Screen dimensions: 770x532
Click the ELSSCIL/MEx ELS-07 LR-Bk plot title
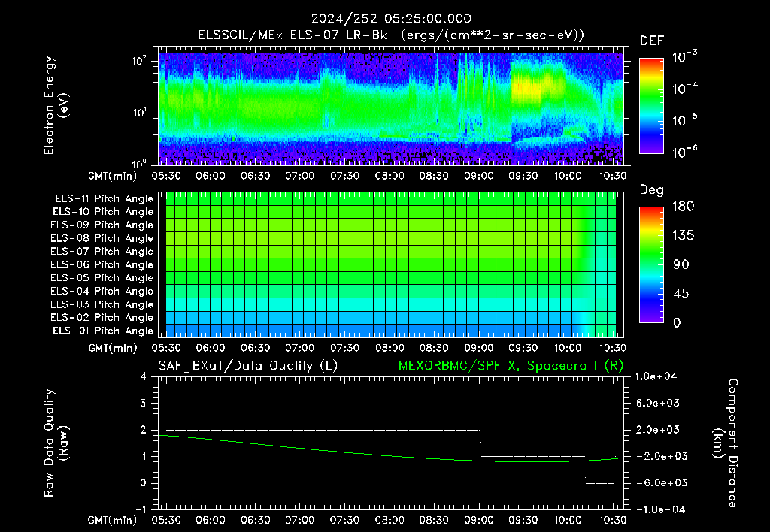pos(391,35)
